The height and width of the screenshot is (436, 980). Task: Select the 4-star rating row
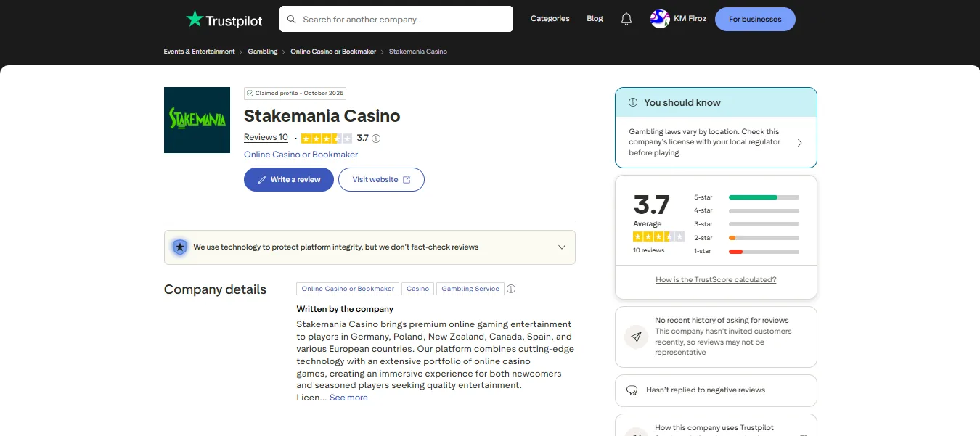(x=746, y=210)
